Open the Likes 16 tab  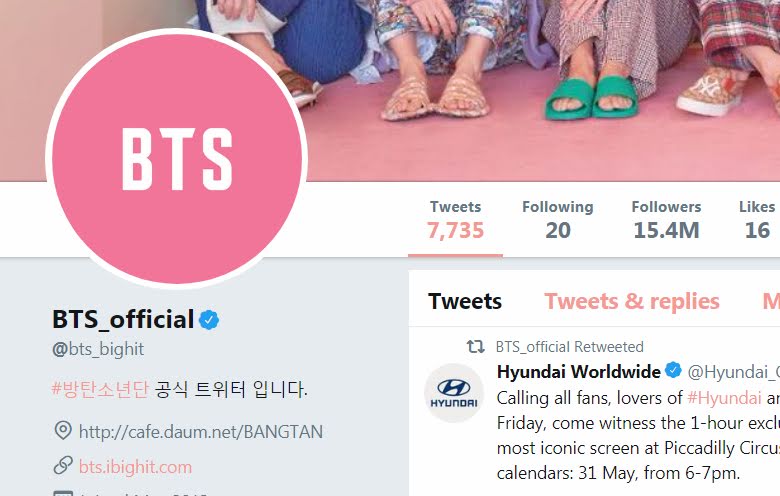click(757, 220)
